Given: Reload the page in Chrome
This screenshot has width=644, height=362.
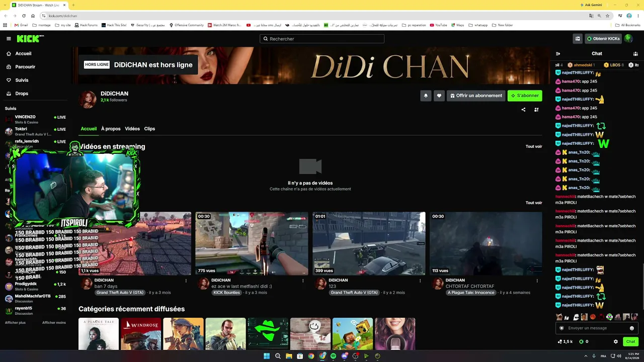Looking at the screenshot, I should [24, 16].
